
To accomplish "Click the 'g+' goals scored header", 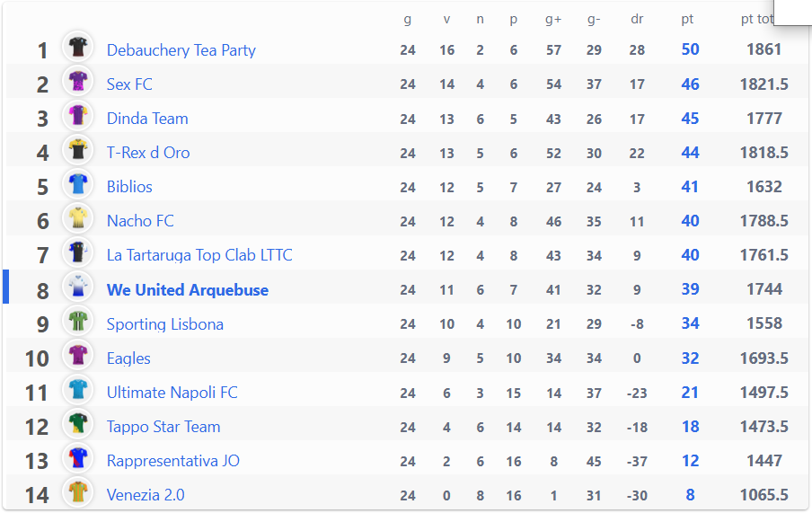I will tap(553, 19).
